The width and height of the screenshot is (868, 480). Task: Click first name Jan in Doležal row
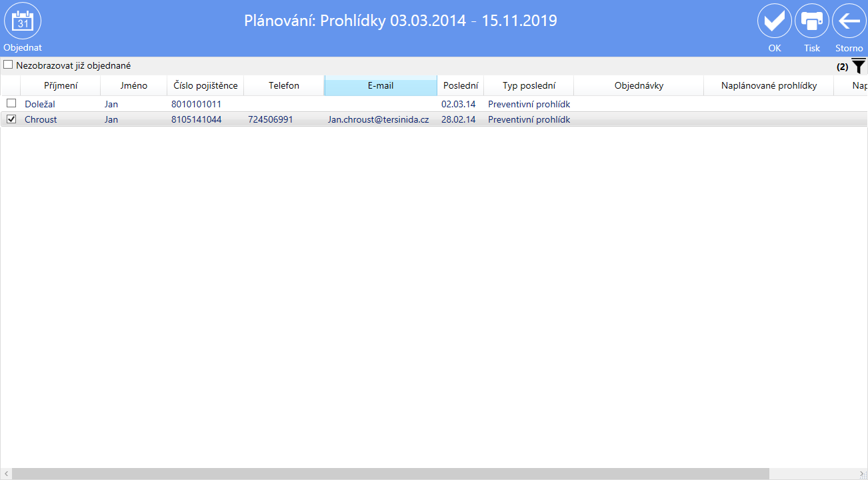click(x=111, y=104)
